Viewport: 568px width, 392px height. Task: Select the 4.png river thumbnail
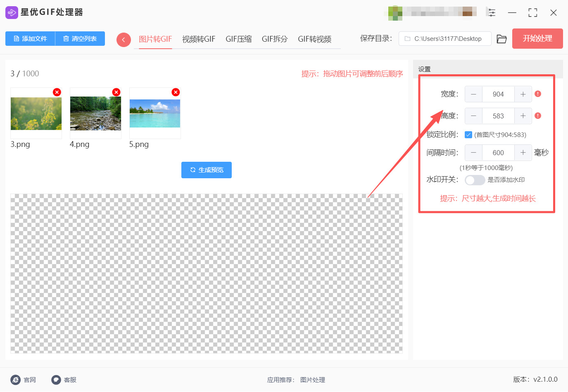pos(95,113)
